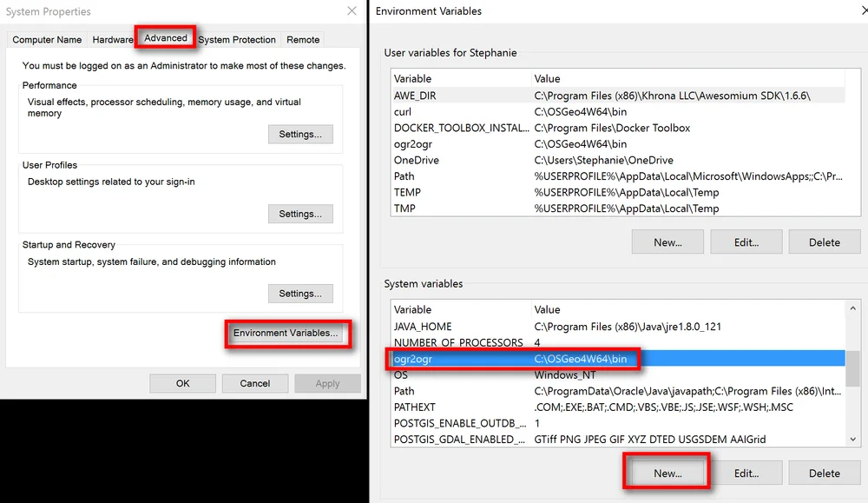
Task: Switch to the System Protection tab
Action: [236, 39]
